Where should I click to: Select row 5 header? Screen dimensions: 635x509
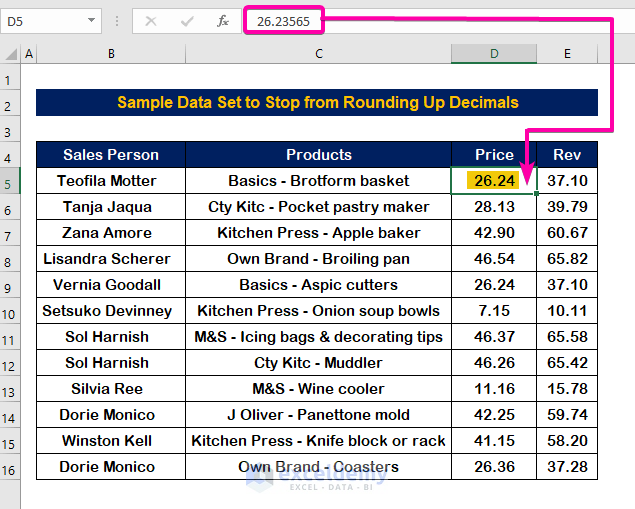click(11, 181)
